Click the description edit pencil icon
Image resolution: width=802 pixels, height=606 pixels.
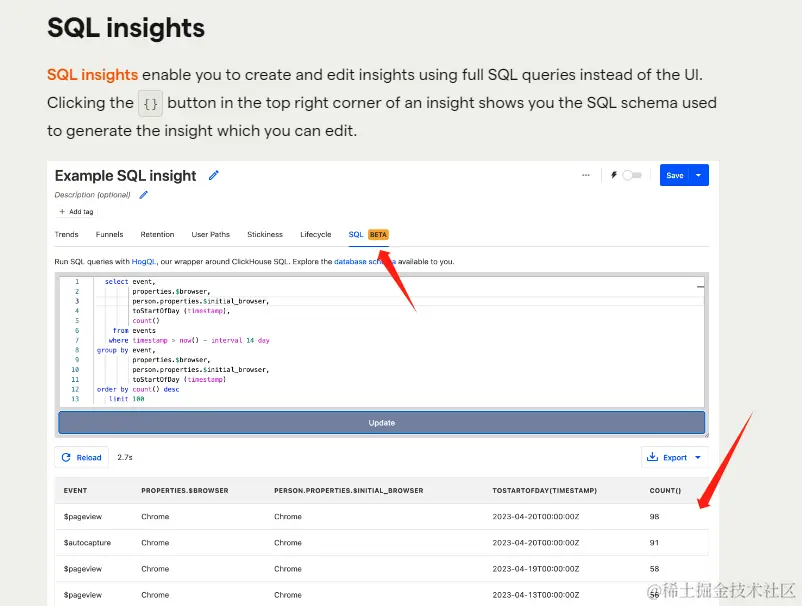point(144,195)
